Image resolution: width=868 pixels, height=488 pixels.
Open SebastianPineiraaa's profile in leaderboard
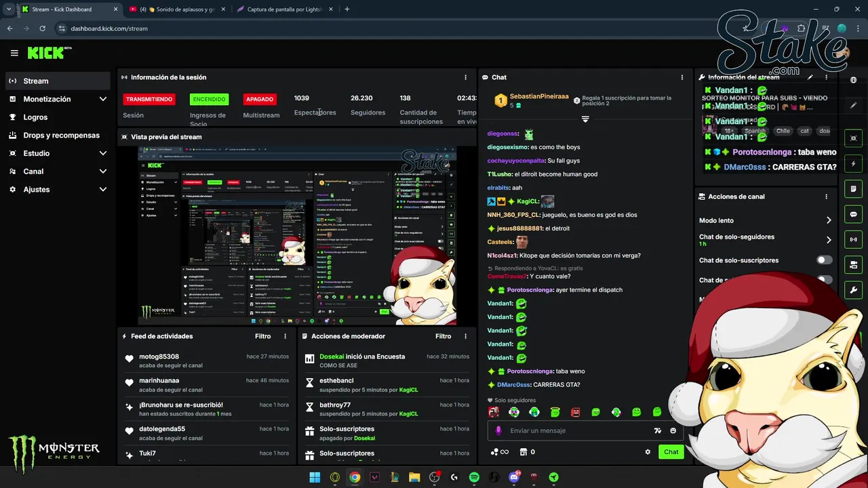(x=539, y=97)
